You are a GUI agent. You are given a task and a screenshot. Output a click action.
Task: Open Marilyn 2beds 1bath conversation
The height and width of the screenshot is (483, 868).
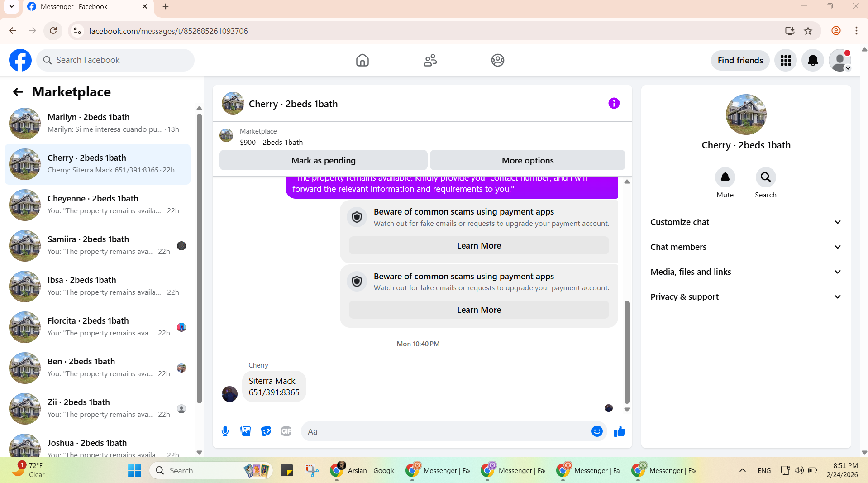97,123
